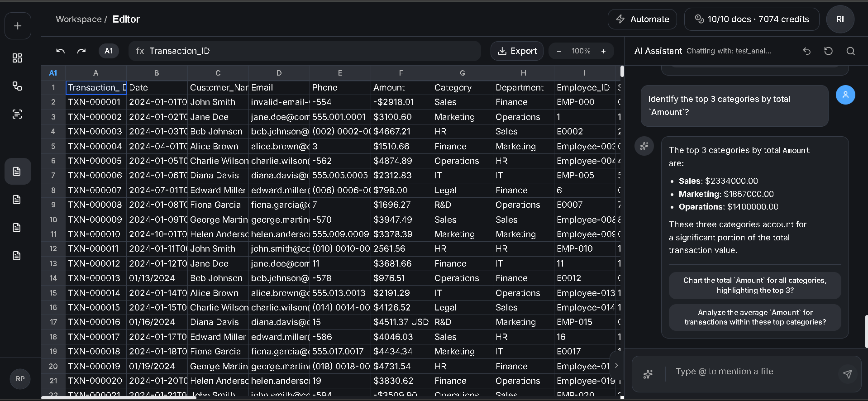Zoom out with the minus button
The image size is (868, 401).
click(559, 51)
